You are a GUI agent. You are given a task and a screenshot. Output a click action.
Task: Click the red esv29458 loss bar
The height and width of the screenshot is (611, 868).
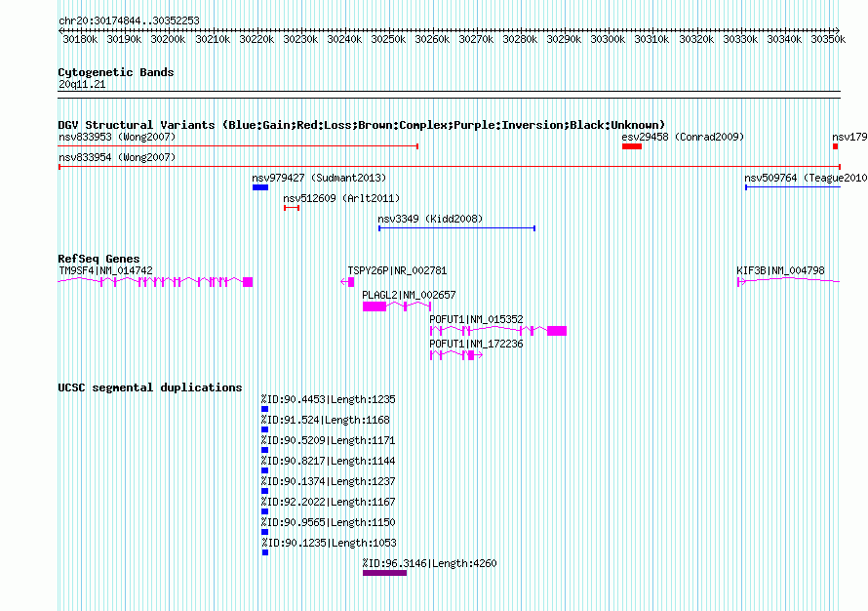click(632, 146)
